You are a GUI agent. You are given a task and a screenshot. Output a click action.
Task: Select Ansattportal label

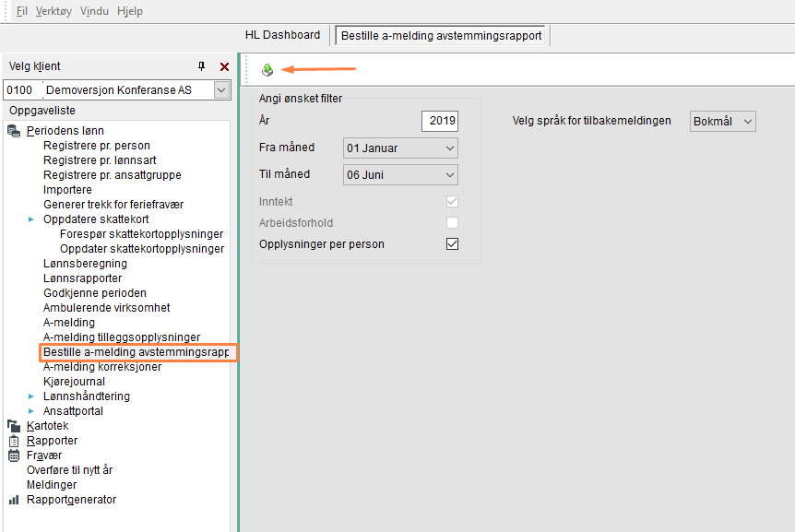click(73, 411)
